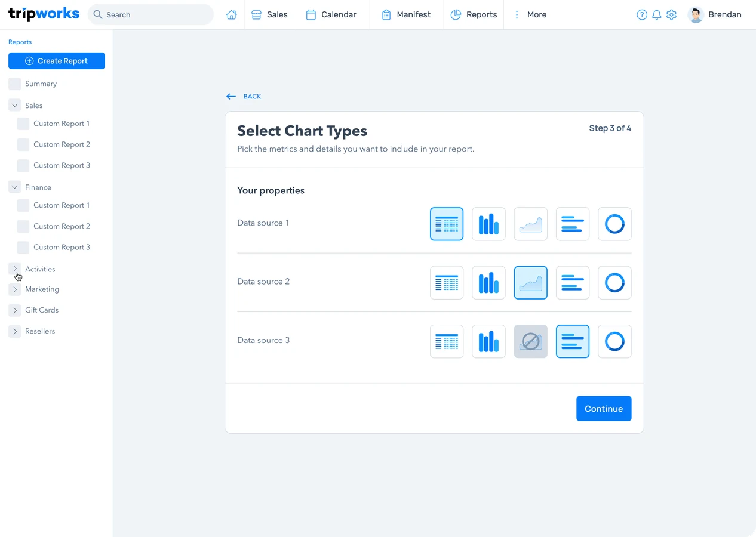Click icon box beside Sales Custom Report 2
Image resolution: width=756 pixels, height=537 pixels.
click(23, 144)
